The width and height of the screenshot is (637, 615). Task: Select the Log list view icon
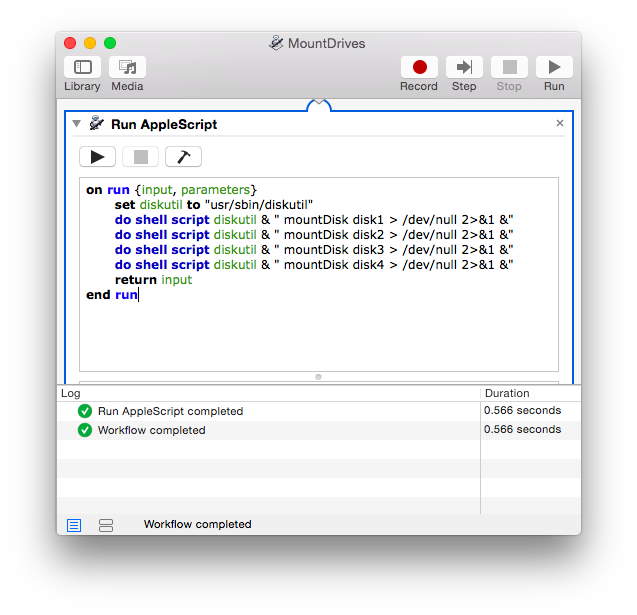pos(74,525)
